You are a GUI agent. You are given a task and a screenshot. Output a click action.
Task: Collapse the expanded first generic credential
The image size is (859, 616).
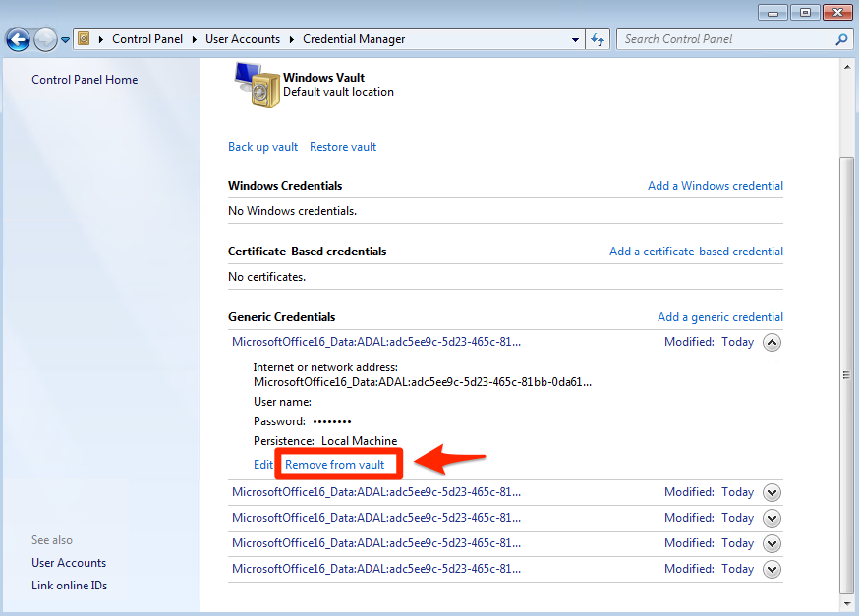(x=772, y=343)
